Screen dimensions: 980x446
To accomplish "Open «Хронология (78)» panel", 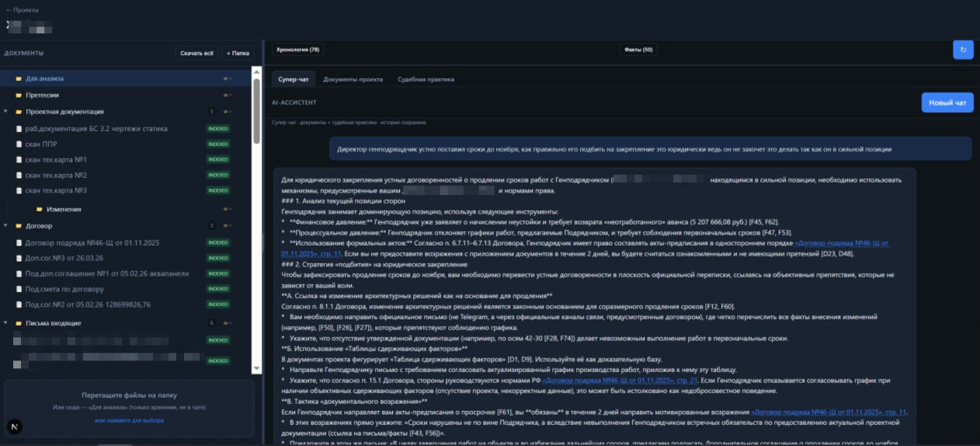I will 298,50.
